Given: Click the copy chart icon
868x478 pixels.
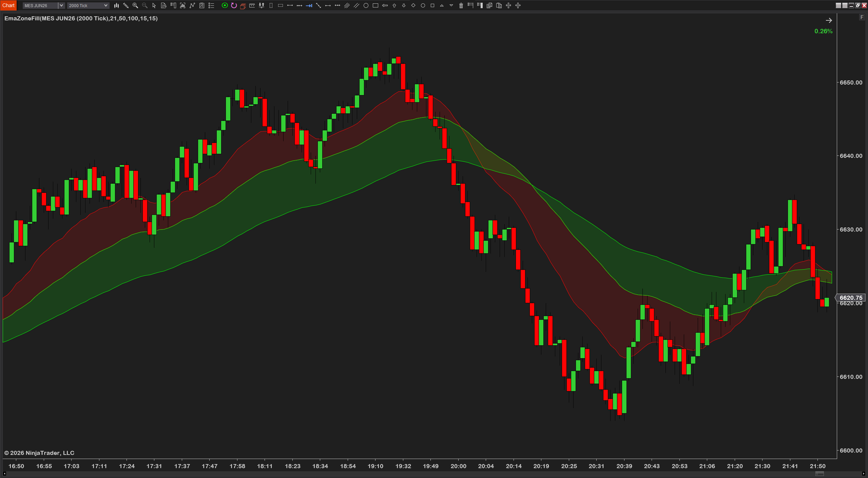Looking at the screenshot, I should tap(489, 5).
